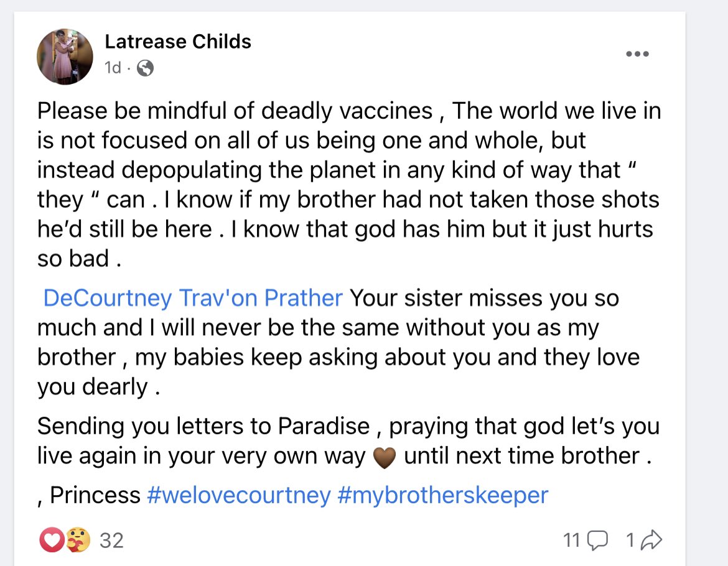Click the comment speech bubble icon

(597, 540)
